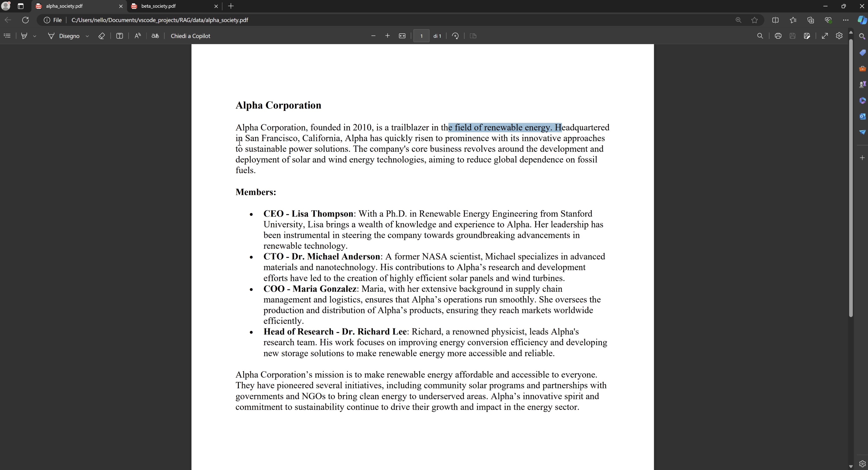868x470 pixels.
Task: Select the highlighter tool
Action: pyautogui.click(x=24, y=36)
